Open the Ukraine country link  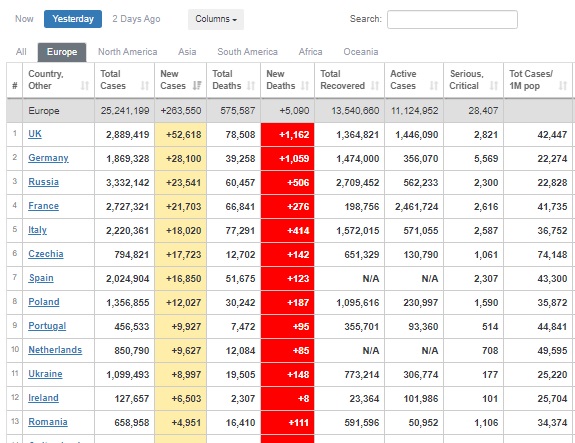pos(45,374)
